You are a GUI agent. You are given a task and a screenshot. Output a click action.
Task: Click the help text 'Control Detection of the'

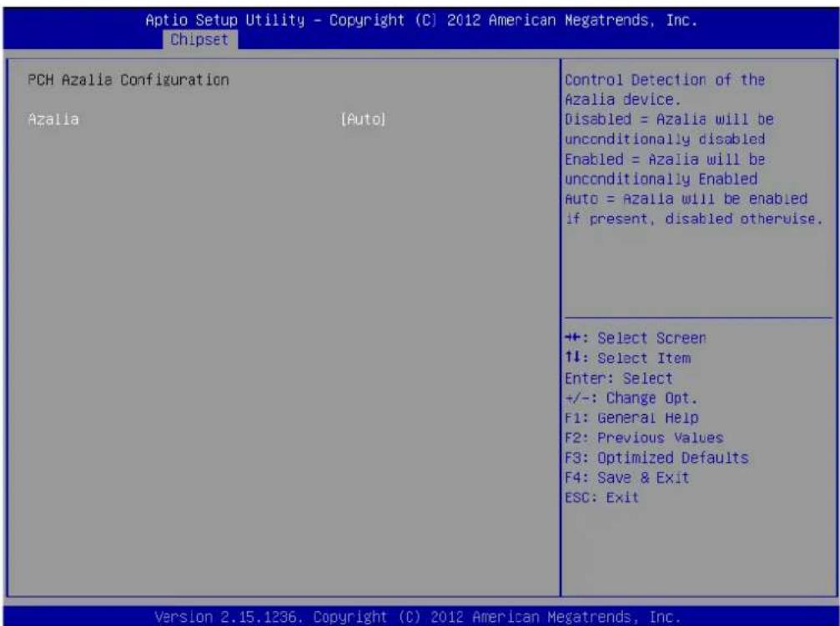(x=665, y=80)
